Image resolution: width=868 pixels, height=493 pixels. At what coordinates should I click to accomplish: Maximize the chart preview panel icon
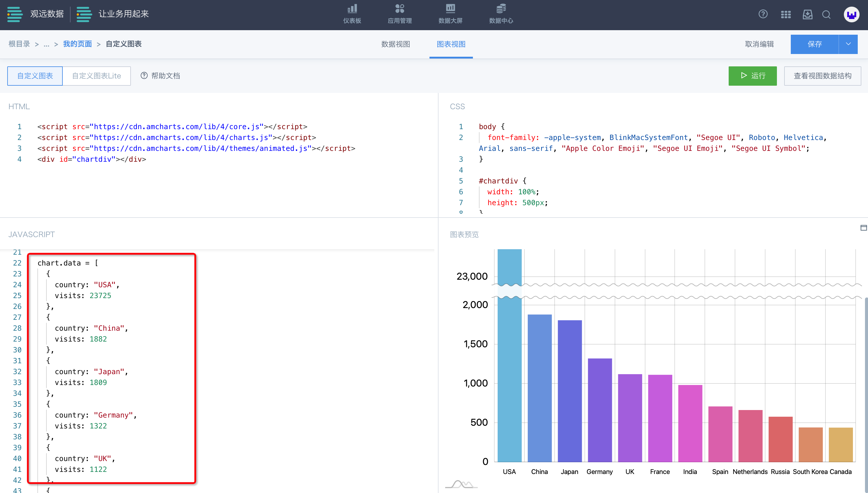[x=863, y=228]
